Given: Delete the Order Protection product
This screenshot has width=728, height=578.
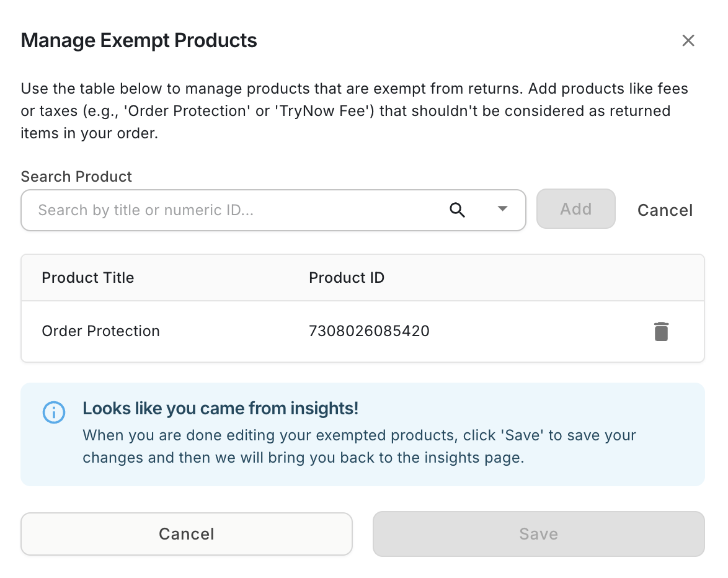Looking at the screenshot, I should pyautogui.click(x=661, y=331).
